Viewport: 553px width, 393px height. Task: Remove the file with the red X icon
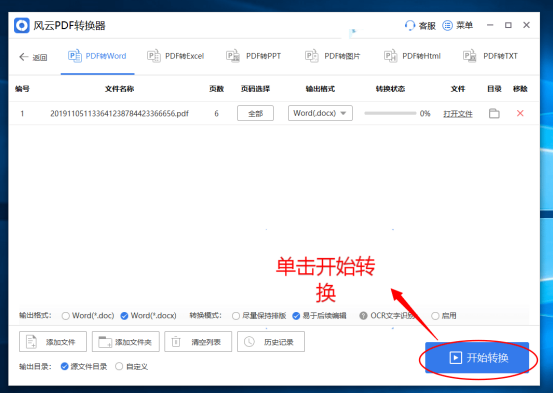(x=520, y=113)
